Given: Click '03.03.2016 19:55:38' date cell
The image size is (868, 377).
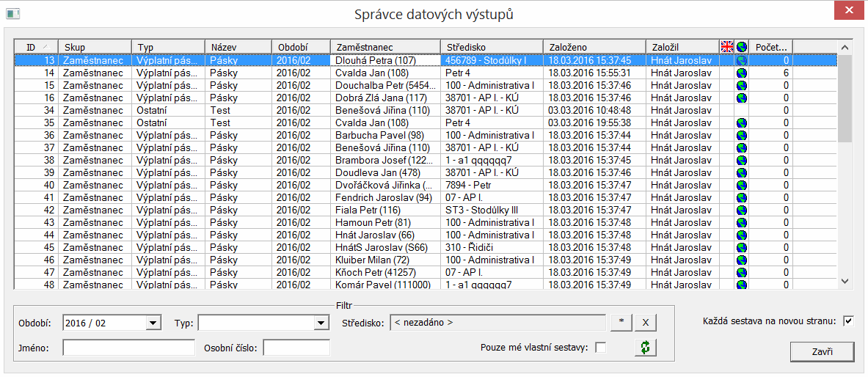Looking at the screenshot, I should [x=594, y=123].
